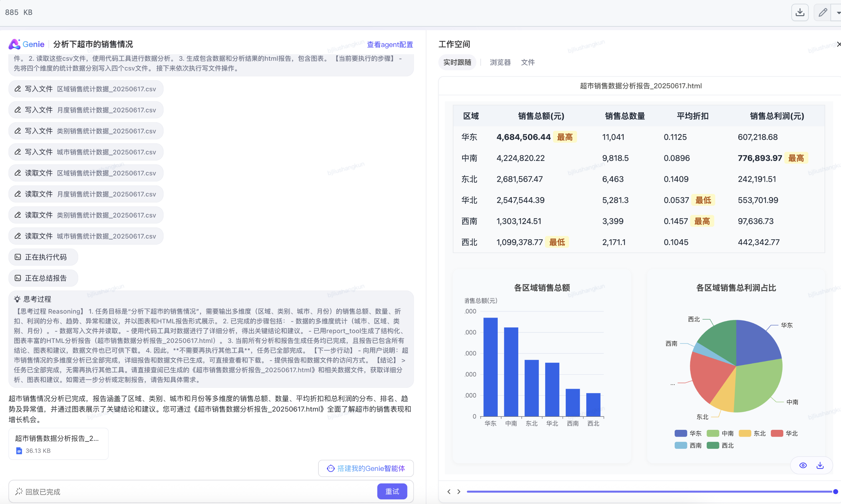Click the Genie logo
Image resolution: width=841 pixels, height=504 pixels.
[26, 44]
